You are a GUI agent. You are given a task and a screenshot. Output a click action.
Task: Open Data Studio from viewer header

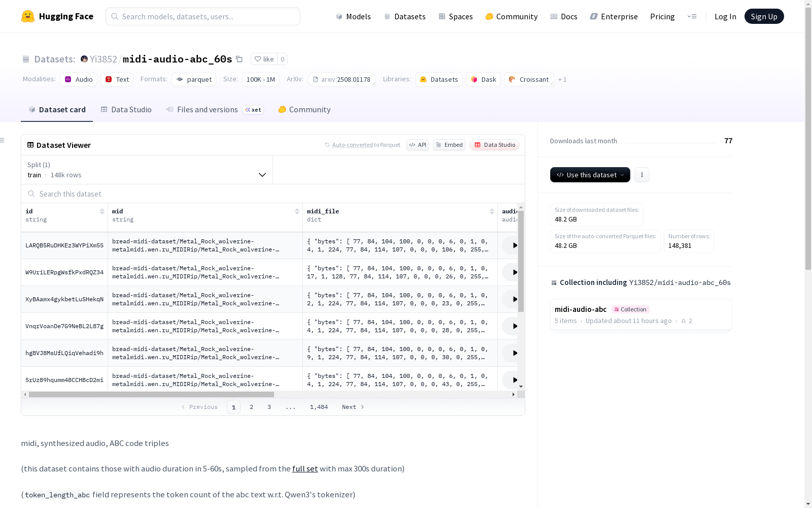494,145
